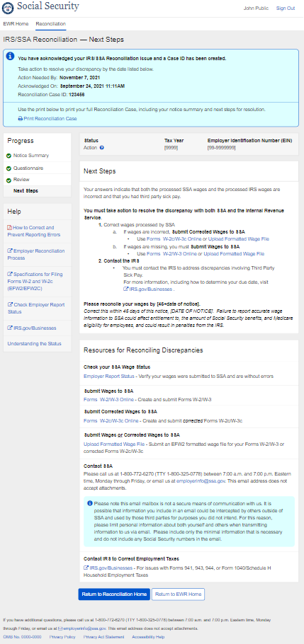Open Employer Reconciliation Process help link
Screen dimensions: 304x644
click(36, 255)
